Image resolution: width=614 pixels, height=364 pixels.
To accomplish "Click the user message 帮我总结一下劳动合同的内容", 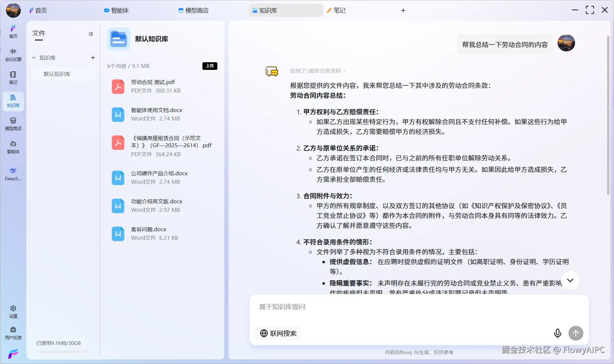I will 505,44.
